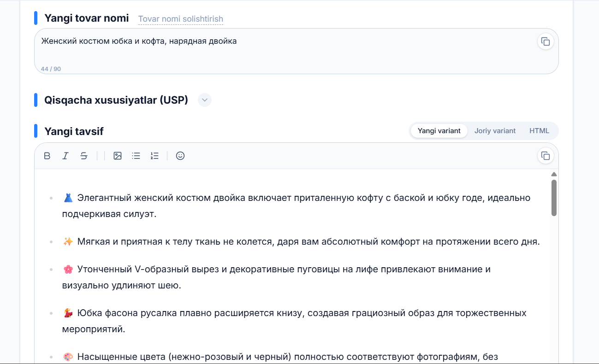The width and height of the screenshot is (599, 364).
Task: Click the '44 / 90' character counter
Action: pyautogui.click(x=51, y=69)
